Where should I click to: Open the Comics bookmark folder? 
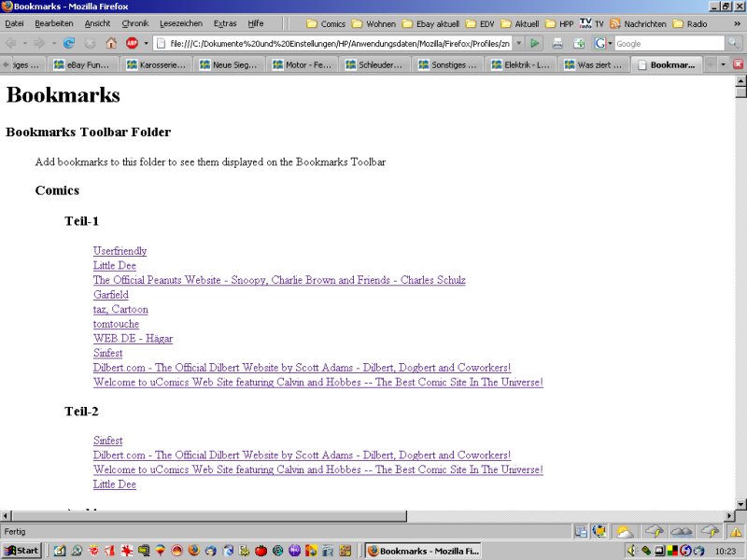click(326, 23)
